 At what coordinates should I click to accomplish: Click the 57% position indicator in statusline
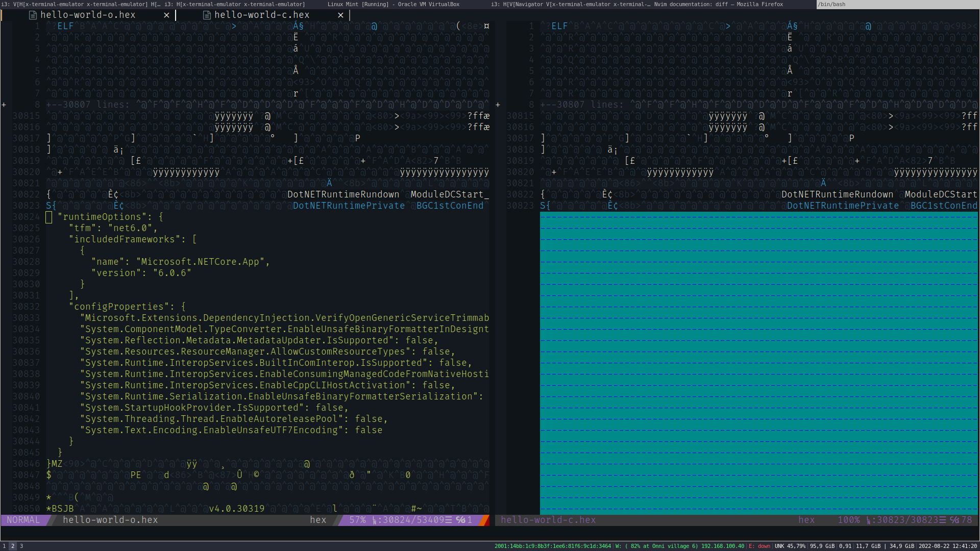tap(357, 520)
